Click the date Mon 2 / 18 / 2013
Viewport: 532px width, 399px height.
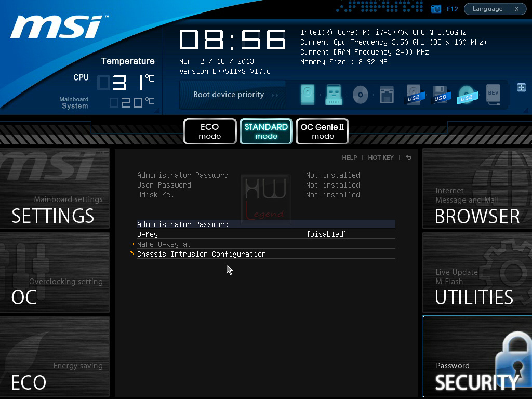pyautogui.click(x=217, y=61)
